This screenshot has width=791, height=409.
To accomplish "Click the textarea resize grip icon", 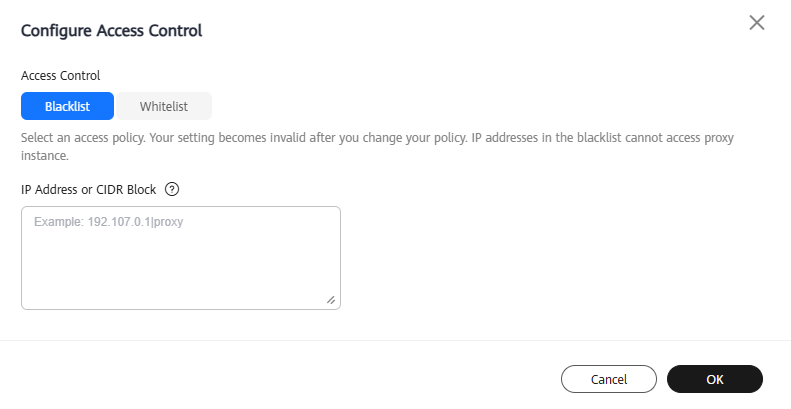I will pos(331,300).
